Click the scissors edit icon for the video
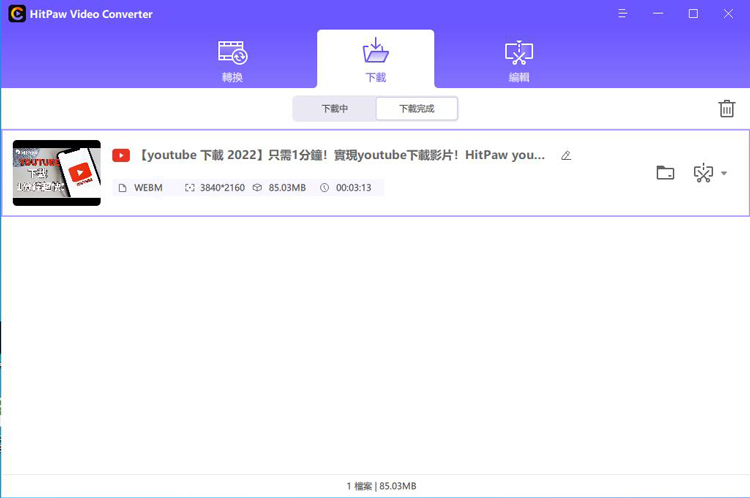 click(703, 173)
